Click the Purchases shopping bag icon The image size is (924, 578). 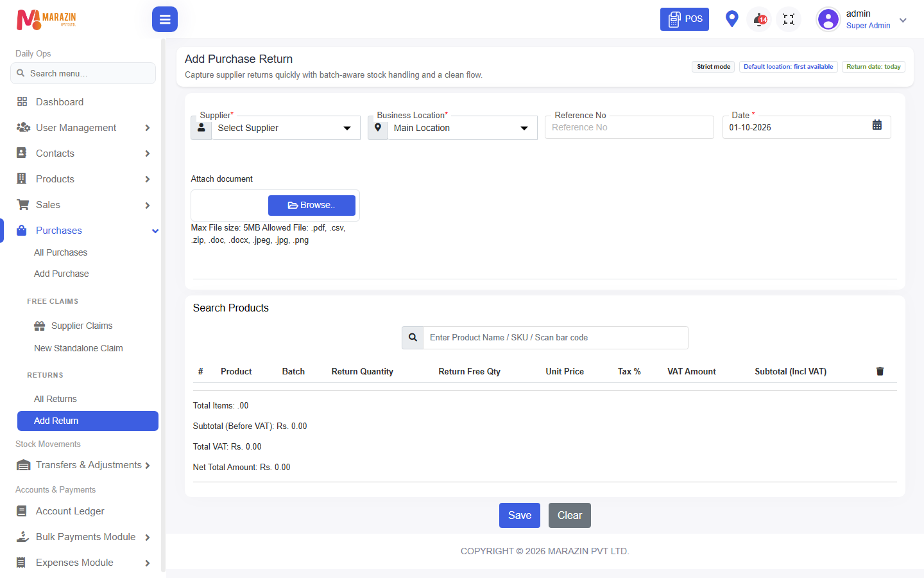[22, 230]
